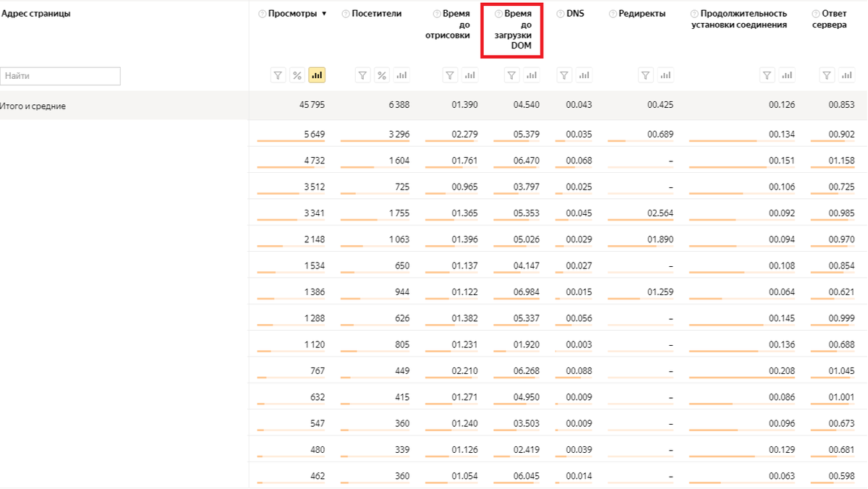Click total visitors value 6 388

pyautogui.click(x=399, y=105)
